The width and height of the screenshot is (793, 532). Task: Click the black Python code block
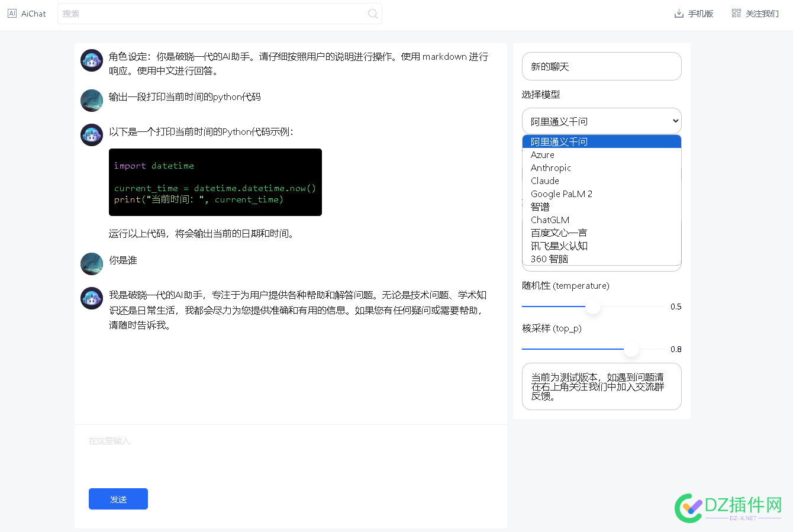point(215,182)
